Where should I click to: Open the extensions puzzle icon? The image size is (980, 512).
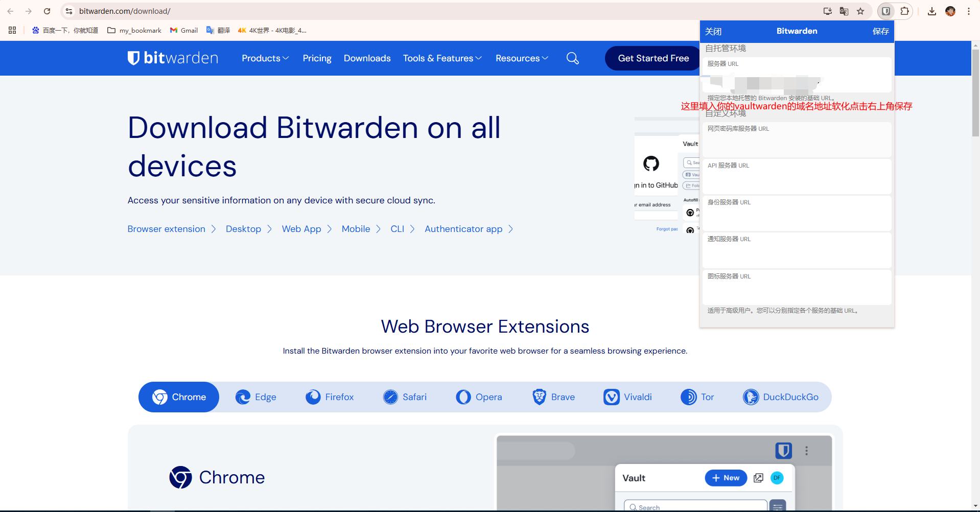904,11
